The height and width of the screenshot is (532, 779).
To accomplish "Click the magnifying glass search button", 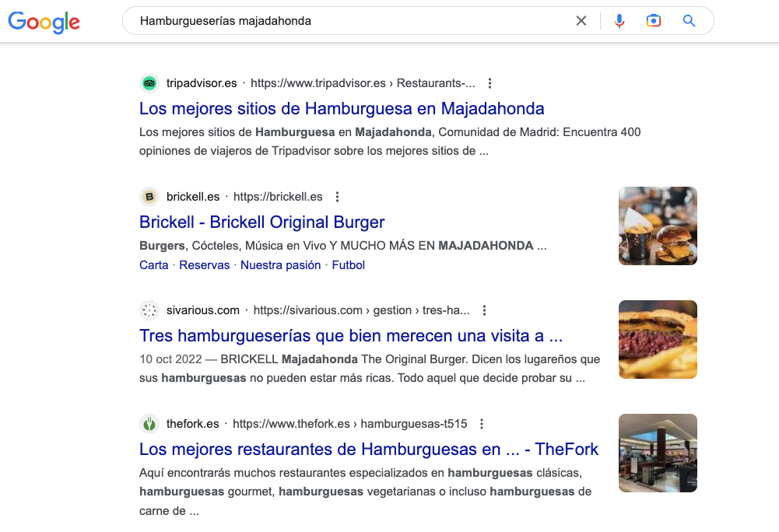I will (x=689, y=21).
